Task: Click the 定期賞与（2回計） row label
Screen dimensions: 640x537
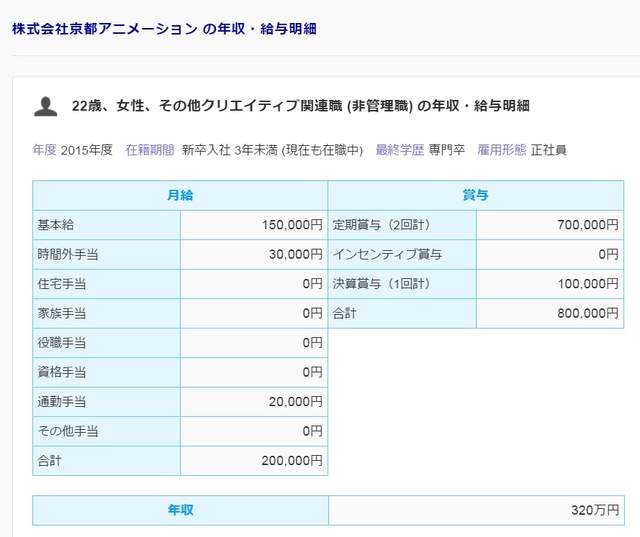Action: [x=380, y=225]
